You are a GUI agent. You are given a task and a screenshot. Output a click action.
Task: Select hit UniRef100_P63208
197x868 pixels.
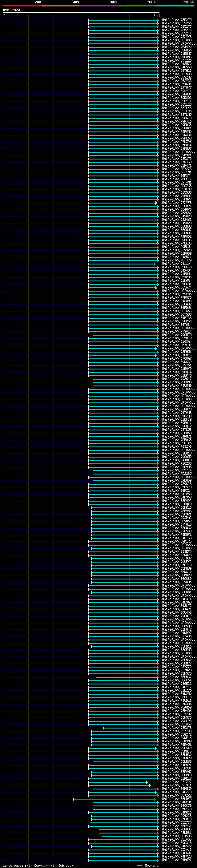click(x=176, y=447)
